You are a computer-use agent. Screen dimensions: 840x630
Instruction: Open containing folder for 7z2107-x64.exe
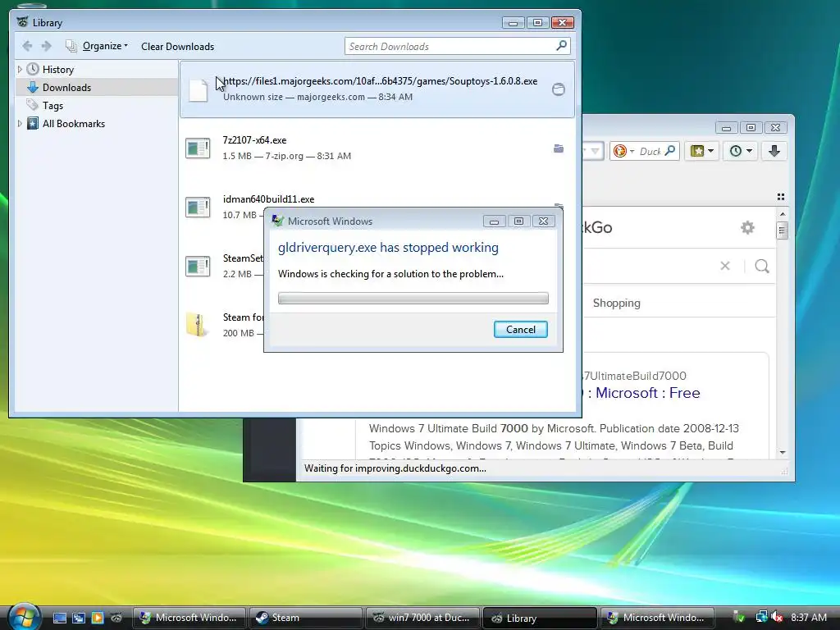(x=558, y=148)
